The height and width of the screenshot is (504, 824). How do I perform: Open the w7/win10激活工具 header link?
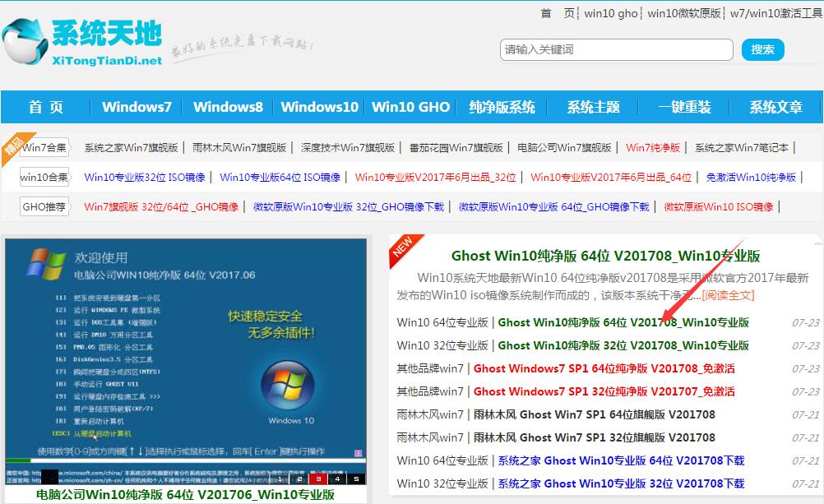coord(776,13)
